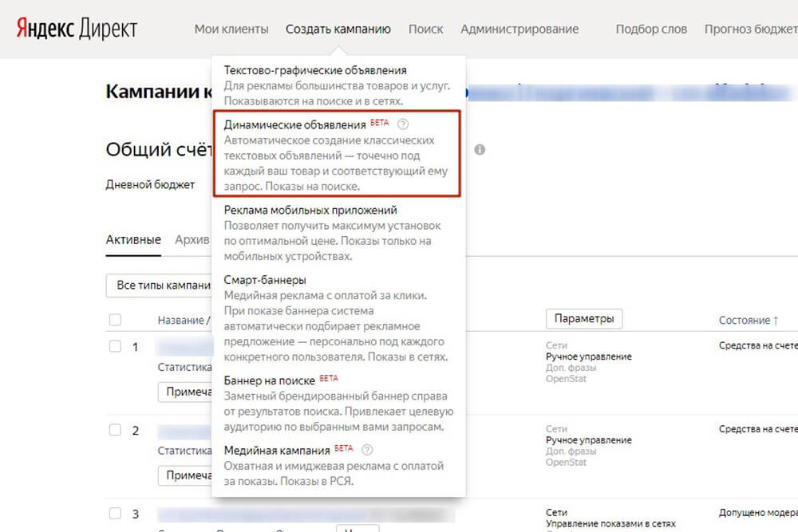Open Администрирование in top navigation
The width and height of the screenshot is (798, 532).
pos(519,29)
